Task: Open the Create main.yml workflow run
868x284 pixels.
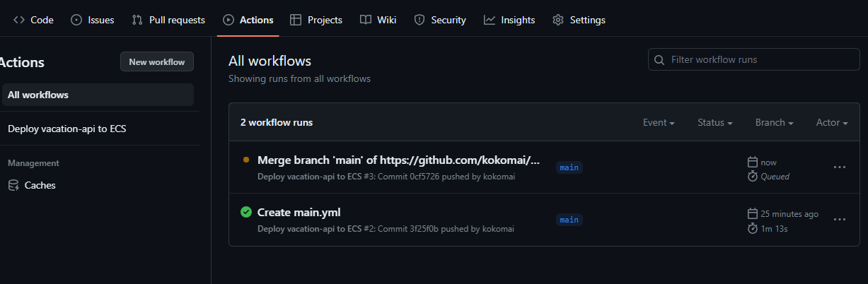Action: click(x=300, y=212)
